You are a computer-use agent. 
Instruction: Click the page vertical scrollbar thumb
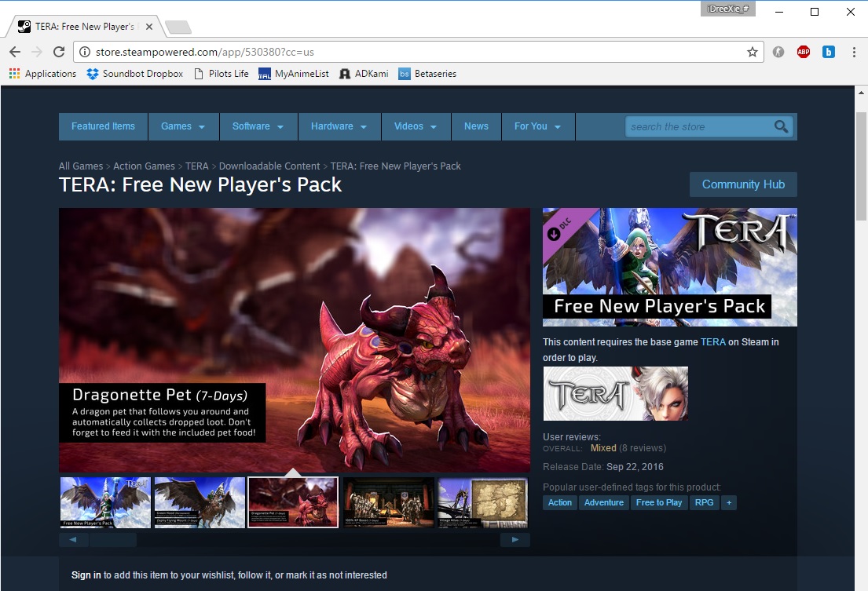click(x=861, y=166)
